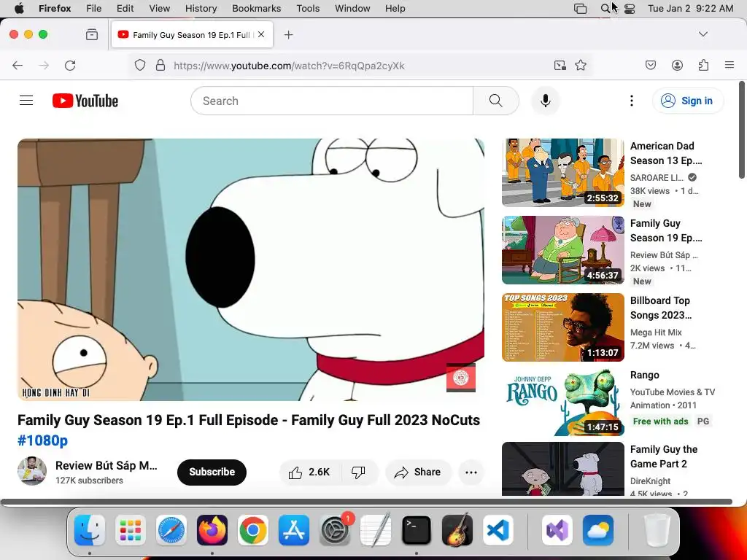Play American Dad Season 13 thumbnail
747x560 pixels.
pos(563,172)
